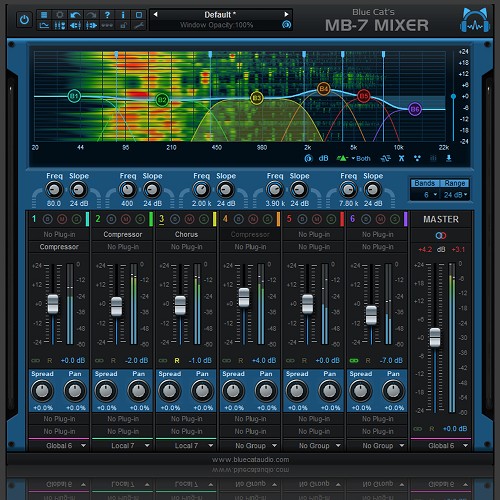500x500 pixels.
Task: Toggle master stereo link circles icon
Action: point(441,236)
